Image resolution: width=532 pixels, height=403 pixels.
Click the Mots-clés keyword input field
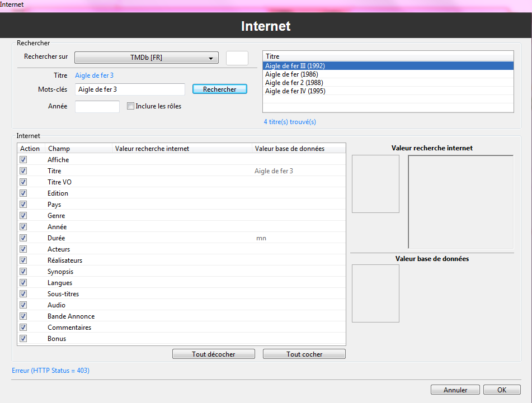click(x=130, y=89)
